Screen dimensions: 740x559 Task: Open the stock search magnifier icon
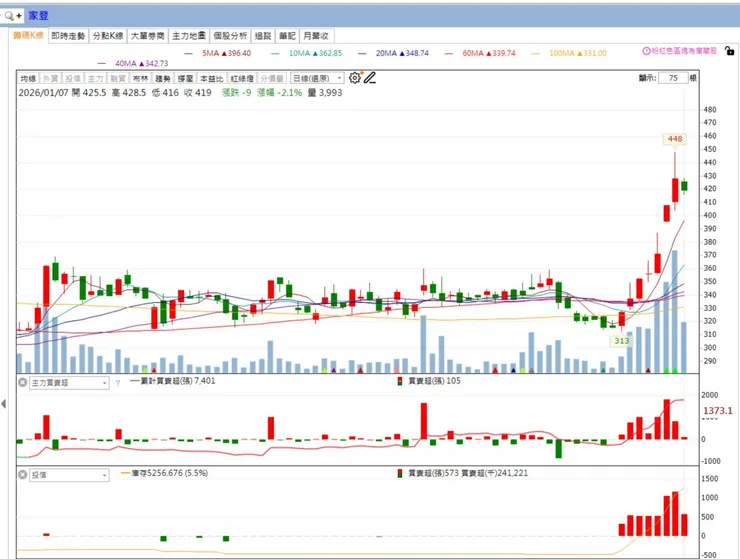tap(8, 16)
